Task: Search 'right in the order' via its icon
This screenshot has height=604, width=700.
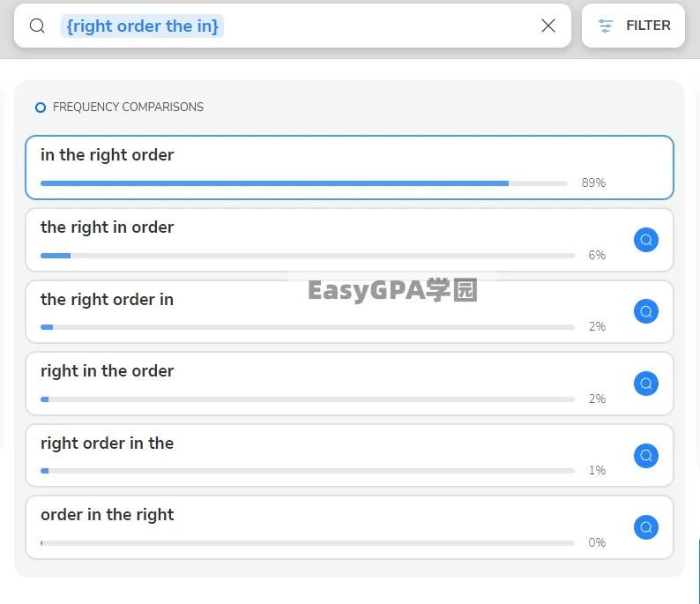Action: pos(646,384)
